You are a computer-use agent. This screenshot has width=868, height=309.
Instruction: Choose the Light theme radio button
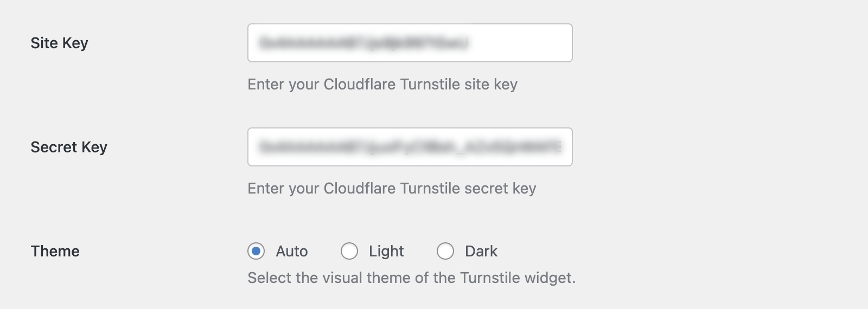[349, 251]
